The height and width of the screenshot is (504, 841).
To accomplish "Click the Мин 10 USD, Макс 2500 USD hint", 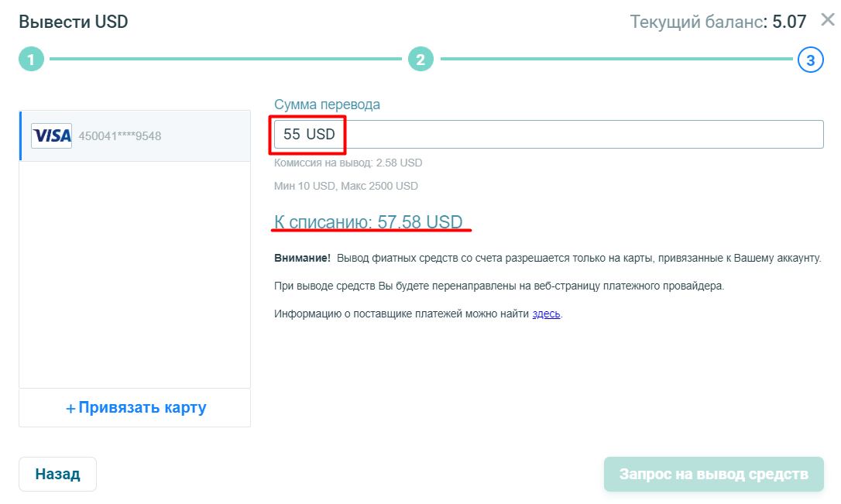I will pos(345,186).
